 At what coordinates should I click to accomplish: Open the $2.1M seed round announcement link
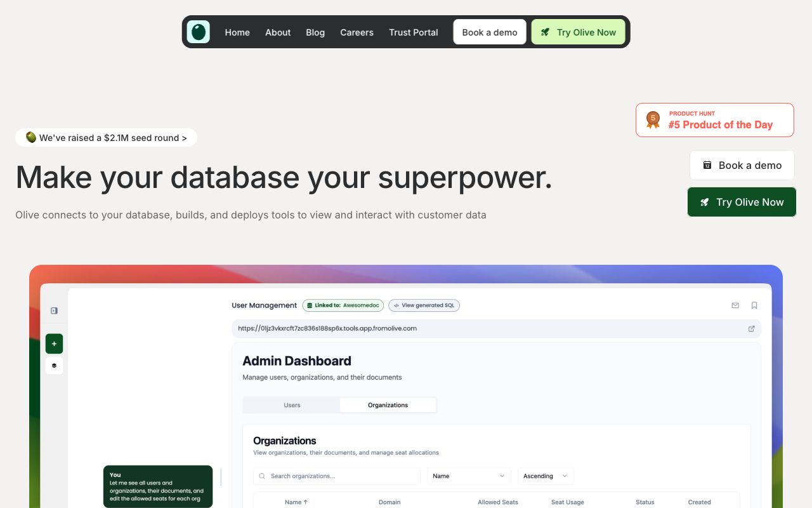[x=106, y=137]
